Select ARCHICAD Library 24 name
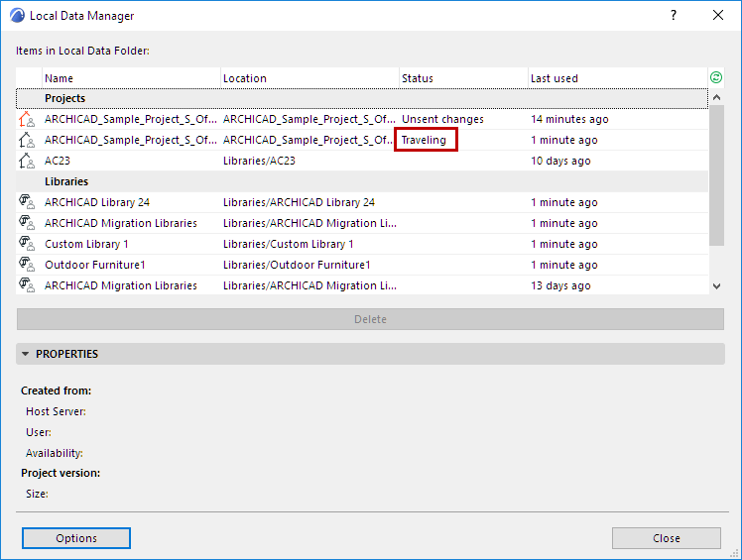This screenshot has height=560, width=742. pos(97,202)
